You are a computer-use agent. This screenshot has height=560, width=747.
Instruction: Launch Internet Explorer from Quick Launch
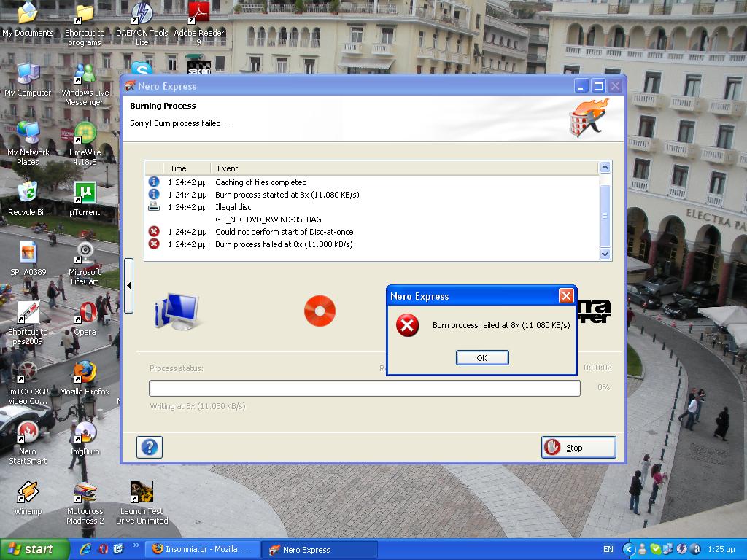tap(86, 549)
